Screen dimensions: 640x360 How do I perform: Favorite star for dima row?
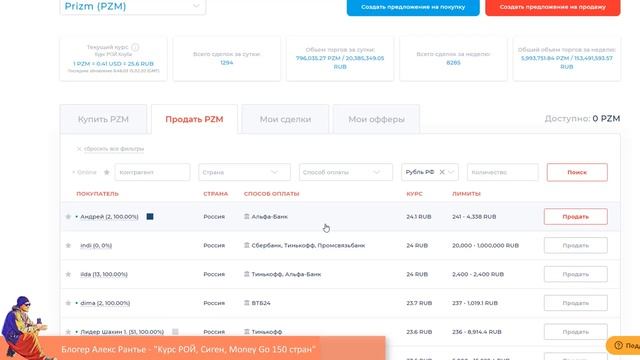(68, 303)
